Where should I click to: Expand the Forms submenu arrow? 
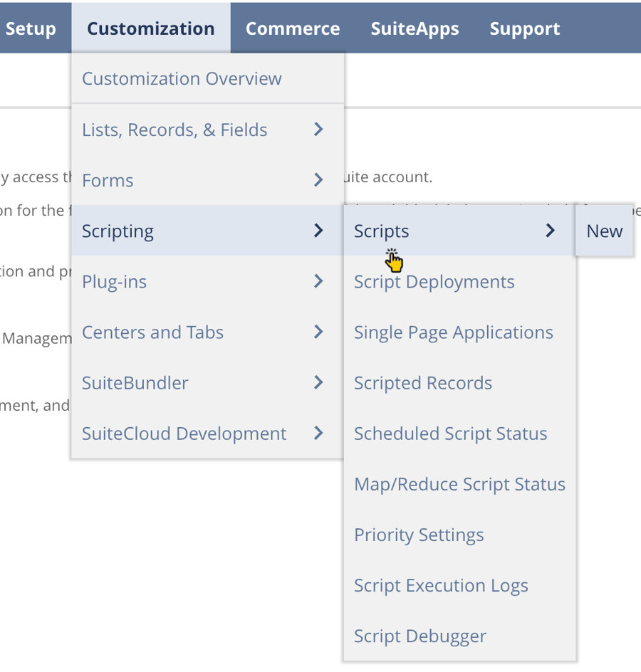point(318,180)
